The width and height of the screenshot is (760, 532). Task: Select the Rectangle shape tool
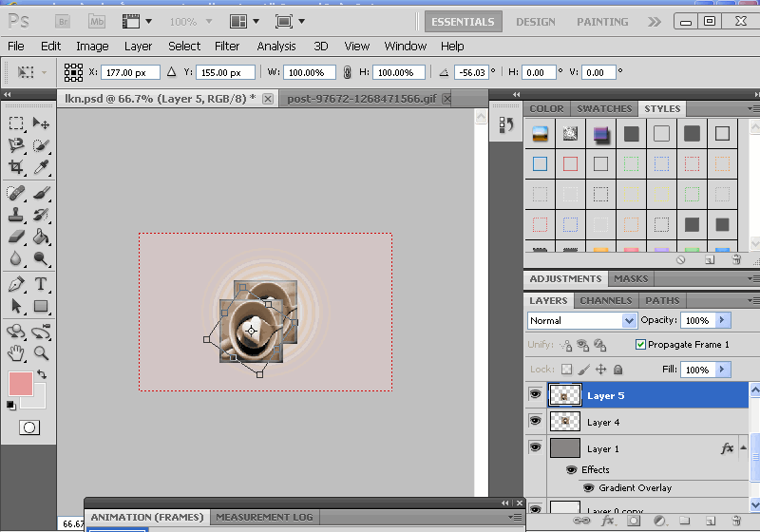41,306
